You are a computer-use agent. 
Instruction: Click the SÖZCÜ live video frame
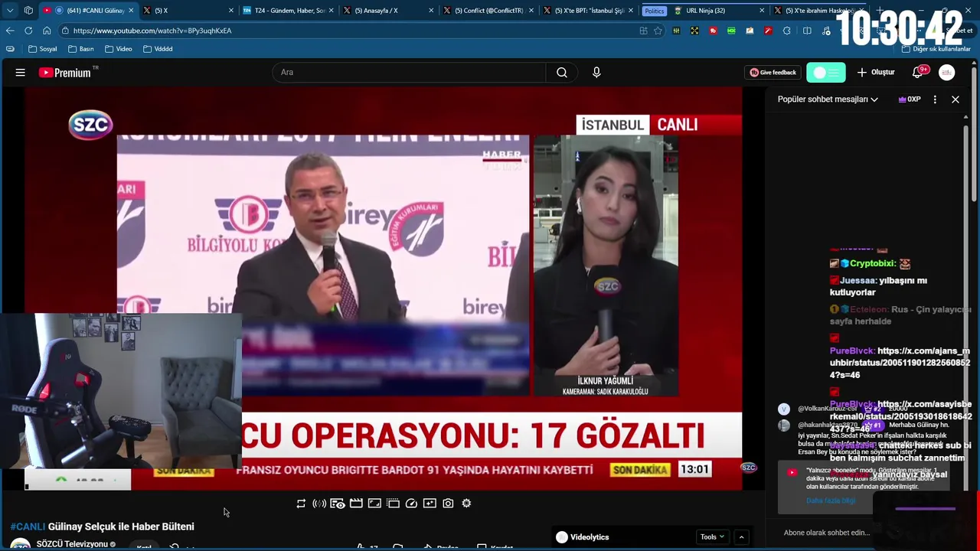click(383, 288)
